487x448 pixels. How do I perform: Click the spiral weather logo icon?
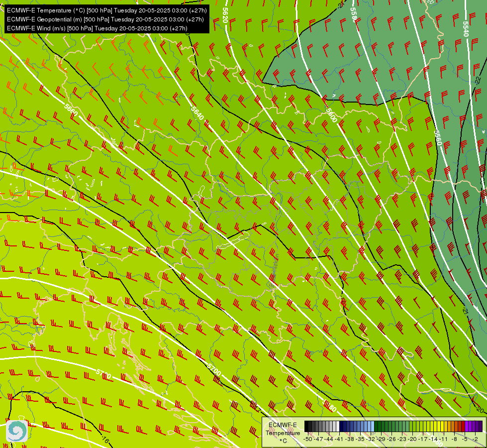[x=17, y=431]
